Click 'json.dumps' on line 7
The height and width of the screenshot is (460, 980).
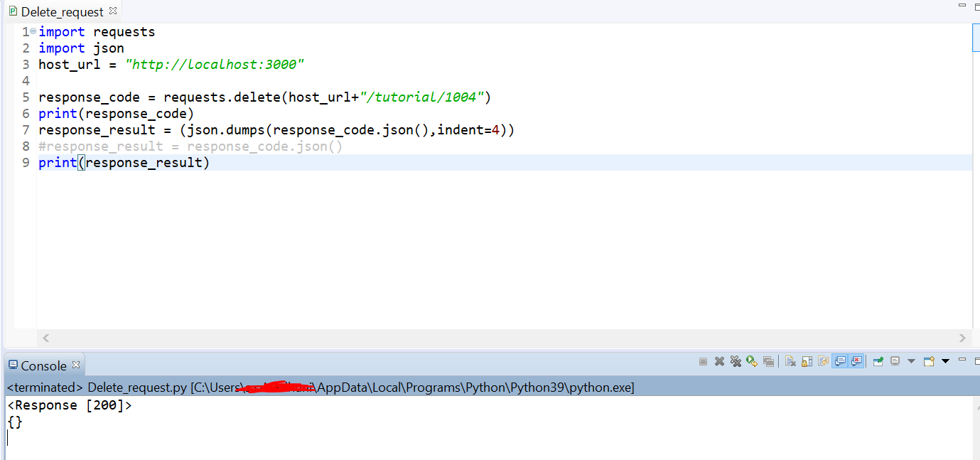(226, 130)
